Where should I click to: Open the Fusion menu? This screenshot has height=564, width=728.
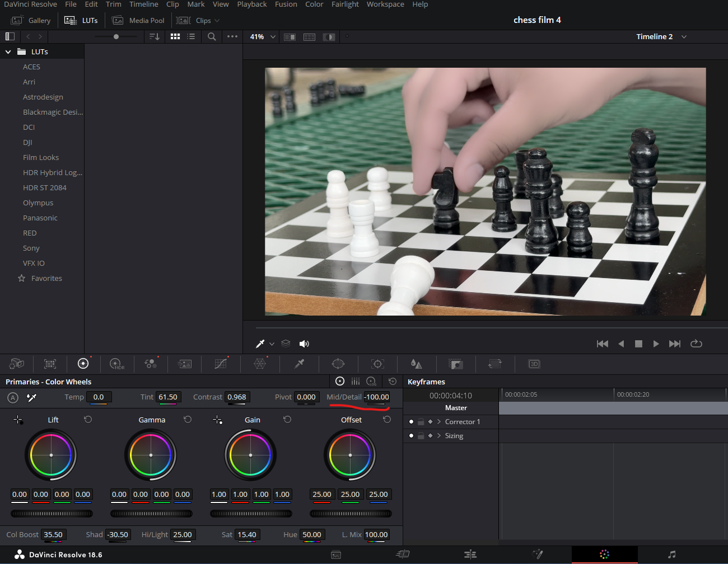click(x=286, y=4)
